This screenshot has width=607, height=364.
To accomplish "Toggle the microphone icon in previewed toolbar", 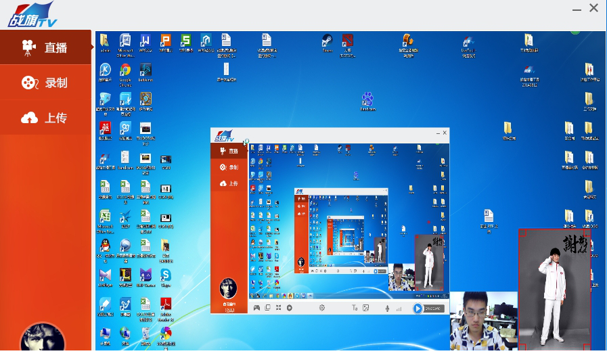I will pyautogui.click(x=387, y=309).
